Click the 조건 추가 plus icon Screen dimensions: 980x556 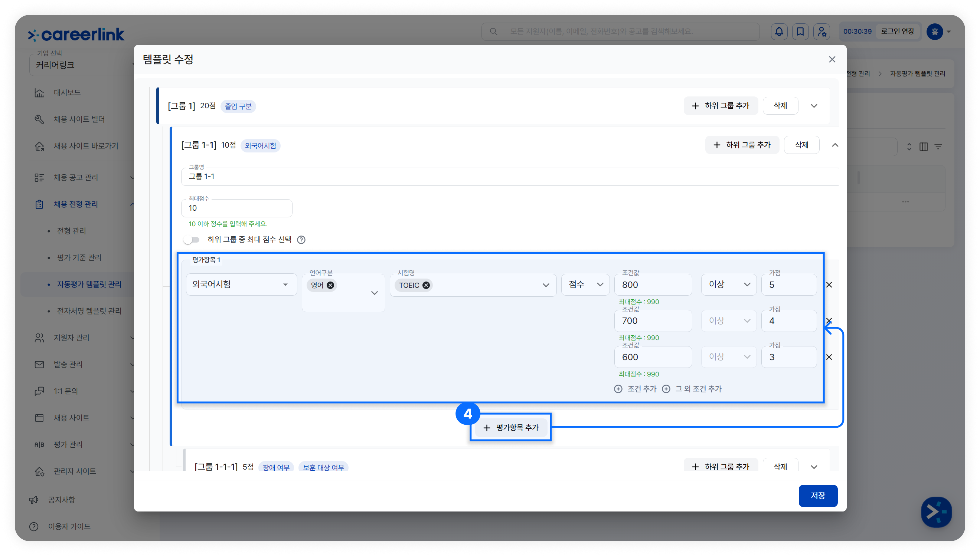[x=618, y=389]
